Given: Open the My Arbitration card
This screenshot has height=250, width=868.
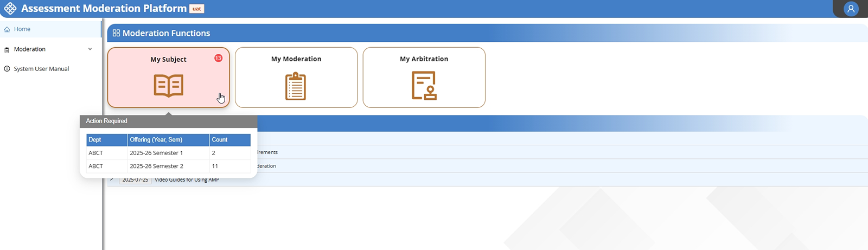Looking at the screenshot, I should (x=424, y=78).
